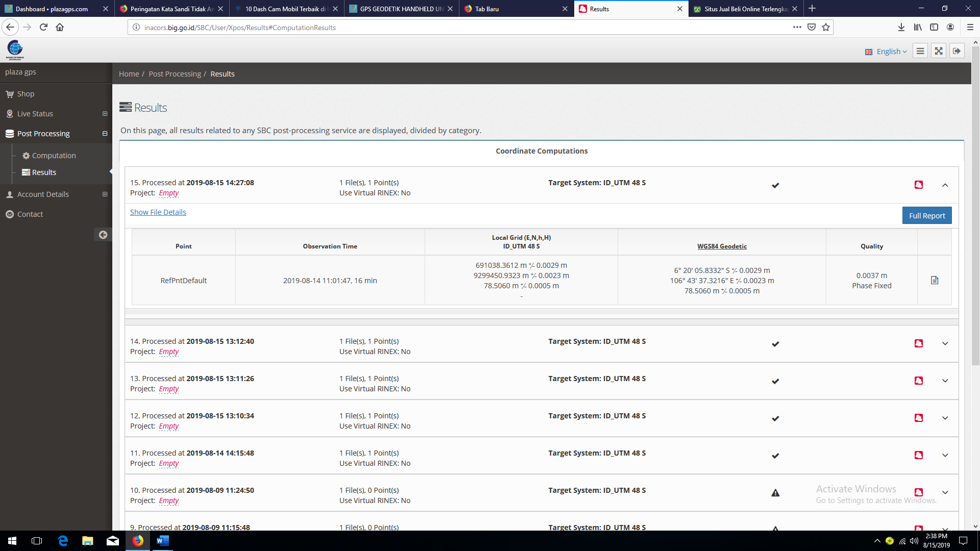Click the Show File Details link
The height and width of the screenshot is (551, 980).
(x=158, y=212)
